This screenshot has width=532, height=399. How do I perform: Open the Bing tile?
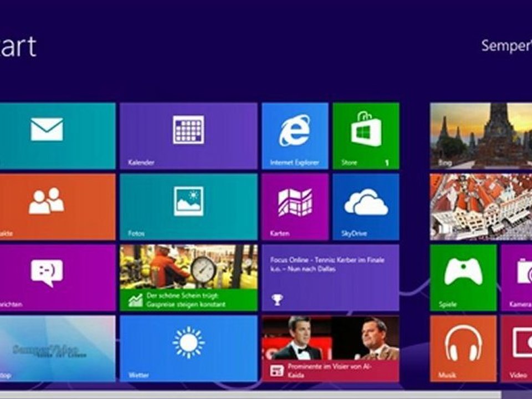[481, 136]
